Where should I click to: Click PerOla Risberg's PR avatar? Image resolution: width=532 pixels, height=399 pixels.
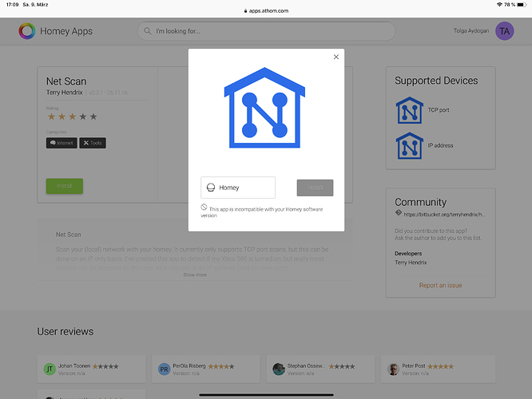click(x=165, y=369)
